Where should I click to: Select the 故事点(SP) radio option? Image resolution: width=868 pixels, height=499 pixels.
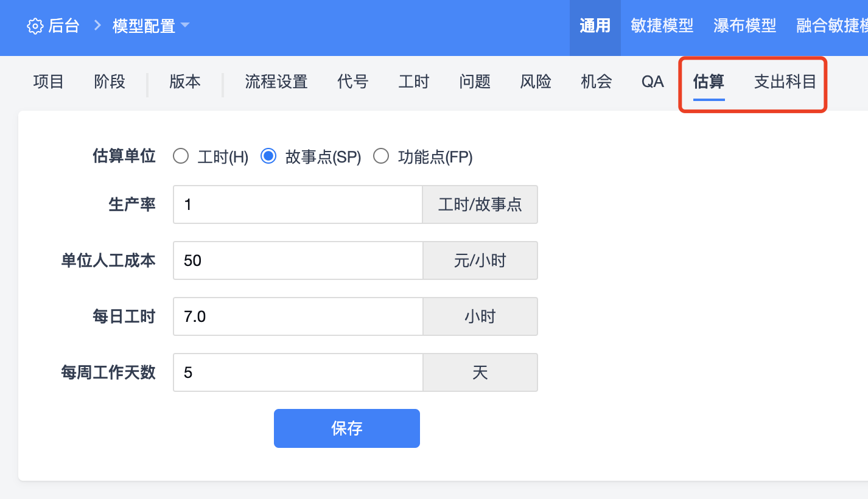[x=268, y=157]
